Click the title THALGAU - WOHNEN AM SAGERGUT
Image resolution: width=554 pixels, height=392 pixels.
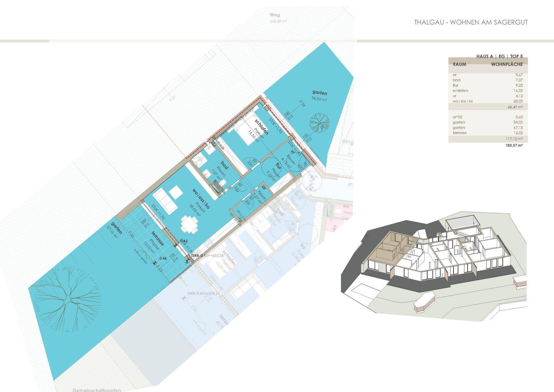coord(471,23)
